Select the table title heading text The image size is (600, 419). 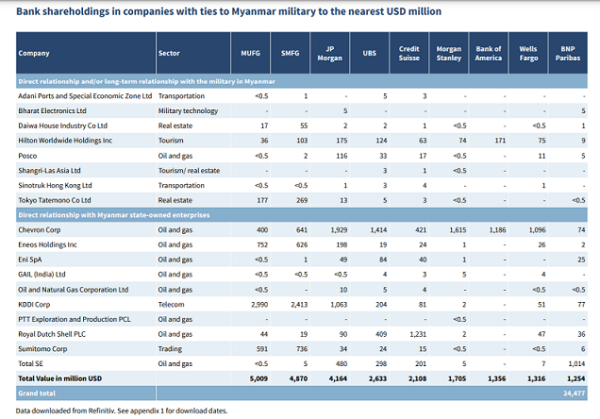coord(229,11)
